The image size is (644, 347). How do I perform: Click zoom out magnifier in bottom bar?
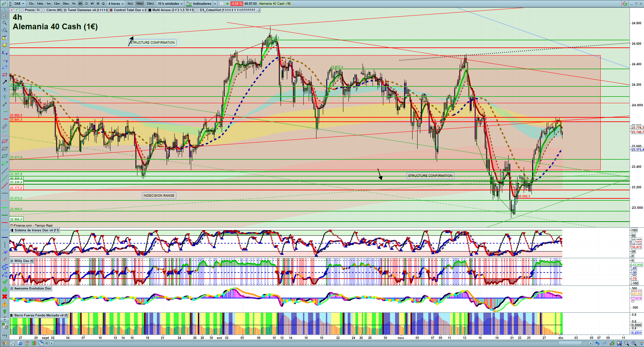tap(627, 343)
